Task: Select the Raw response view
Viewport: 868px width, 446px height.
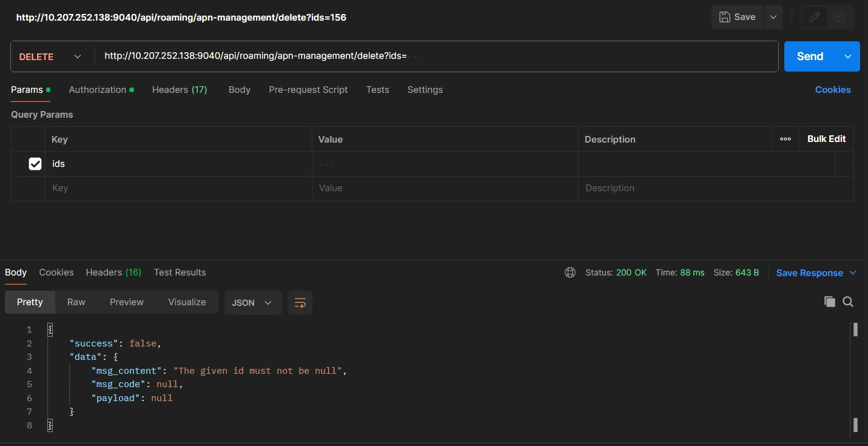Action: click(x=76, y=302)
